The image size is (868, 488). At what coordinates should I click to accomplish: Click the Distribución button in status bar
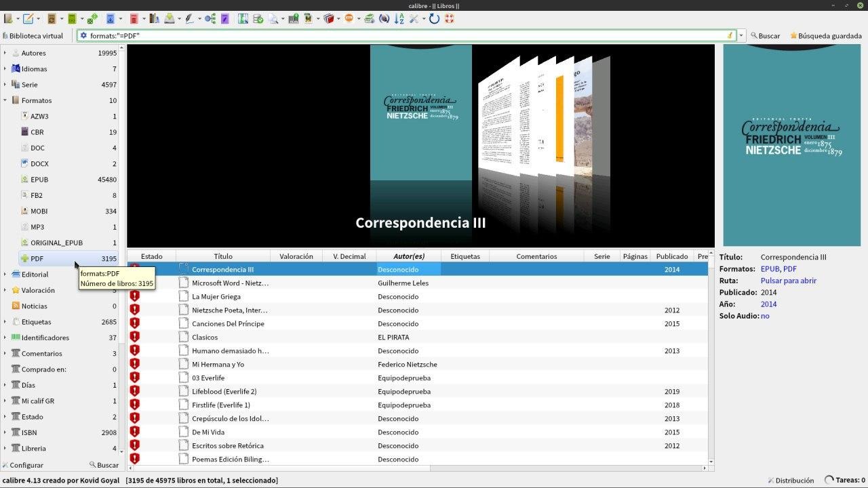(x=791, y=480)
